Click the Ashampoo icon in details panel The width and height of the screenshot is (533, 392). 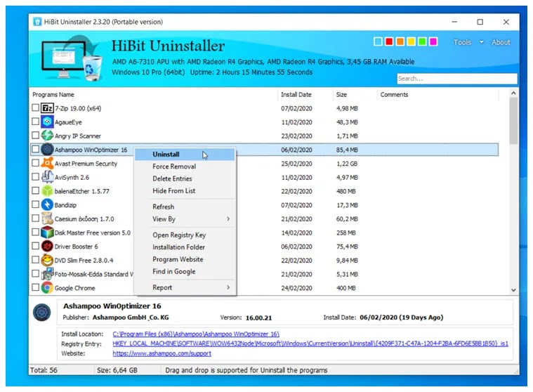(42, 312)
